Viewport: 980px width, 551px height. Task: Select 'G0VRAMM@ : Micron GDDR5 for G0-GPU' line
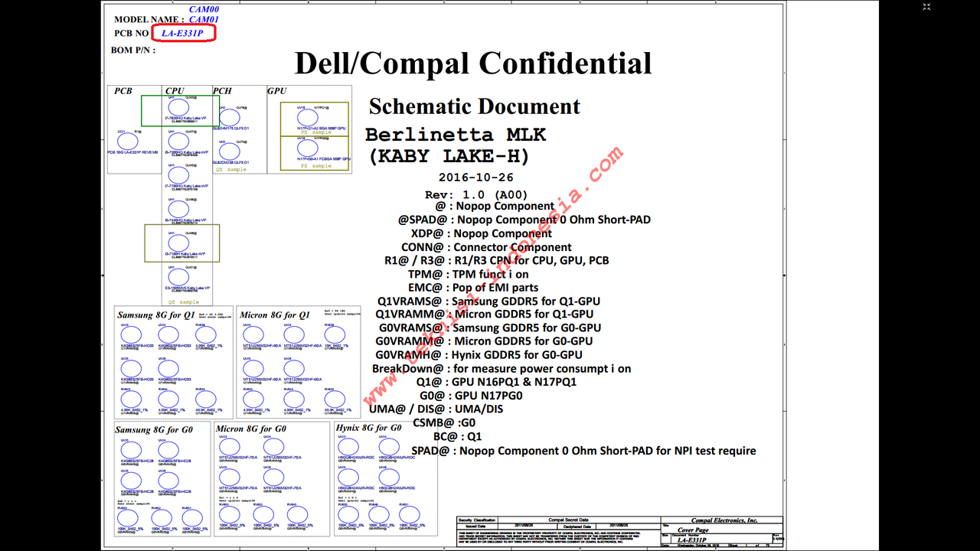[x=484, y=341]
